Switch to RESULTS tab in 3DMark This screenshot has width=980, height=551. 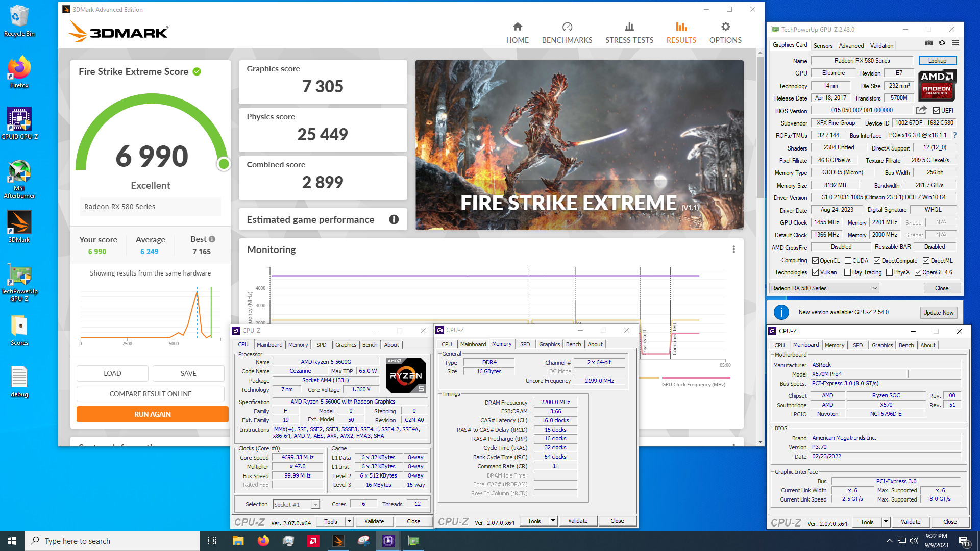pyautogui.click(x=681, y=33)
